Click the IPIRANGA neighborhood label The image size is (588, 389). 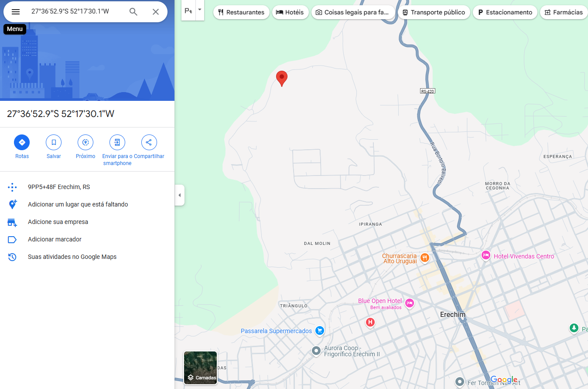[370, 224]
